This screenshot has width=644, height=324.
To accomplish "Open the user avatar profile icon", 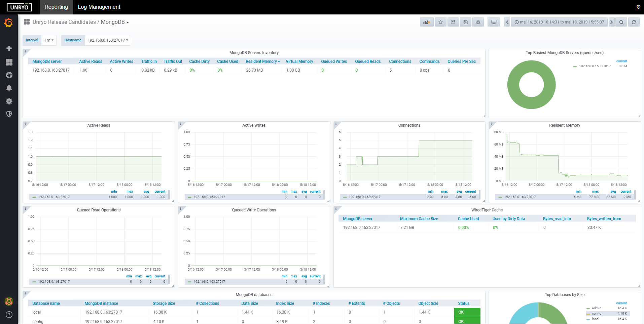I will [9, 301].
